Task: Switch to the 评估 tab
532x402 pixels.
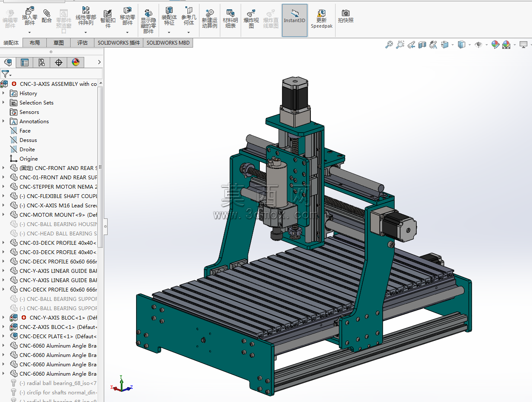Action: pos(83,42)
